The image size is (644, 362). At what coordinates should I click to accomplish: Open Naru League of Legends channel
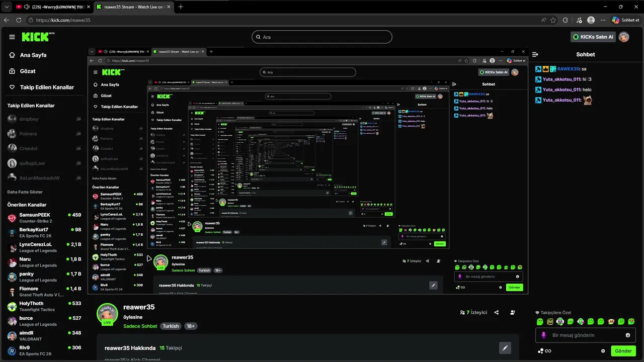click(x=44, y=262)
